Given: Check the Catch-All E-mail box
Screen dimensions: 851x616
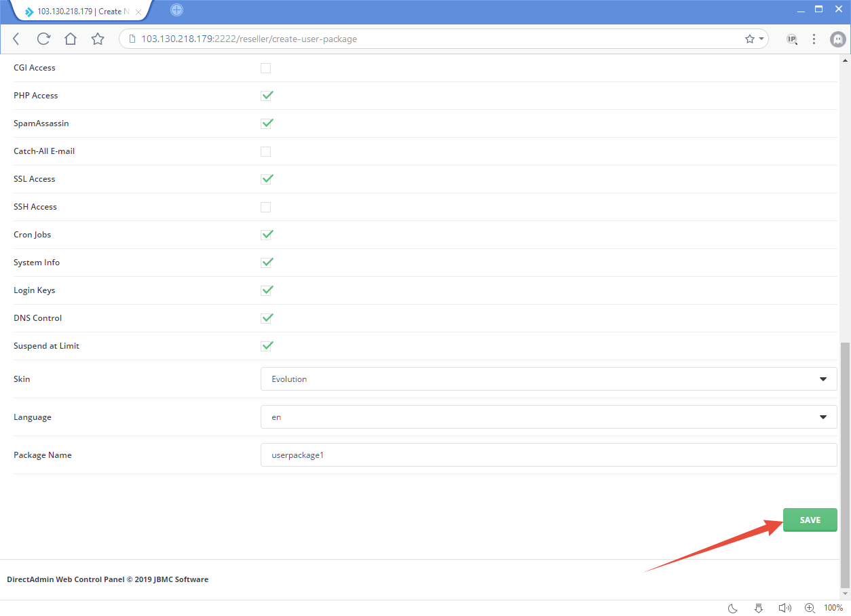Looking at the screenshot, I should [x=266, y=151].
